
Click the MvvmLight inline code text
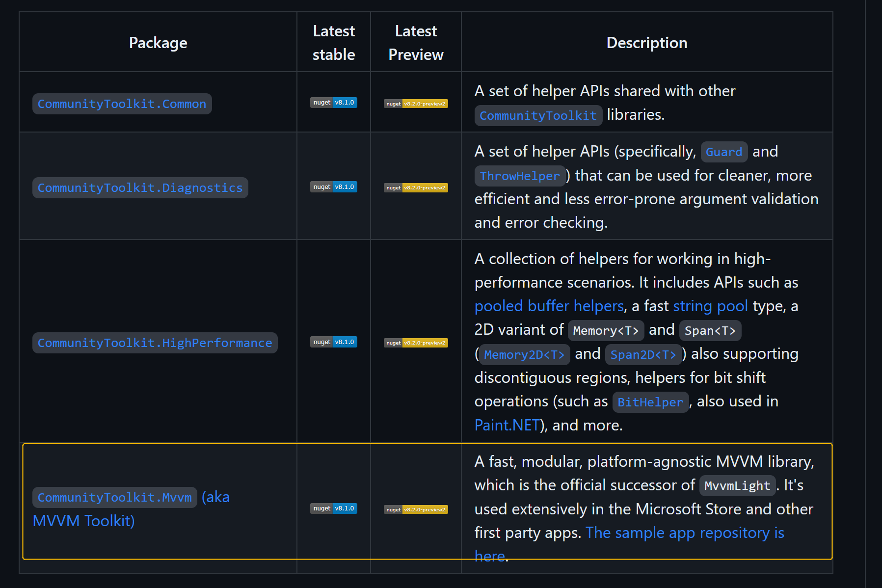737,485
